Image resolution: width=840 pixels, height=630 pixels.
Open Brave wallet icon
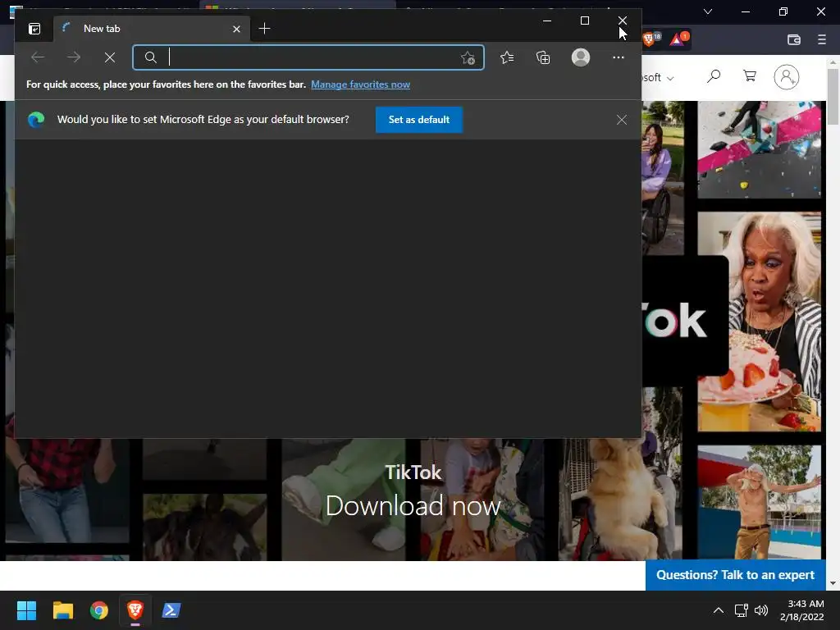(794, 39)
